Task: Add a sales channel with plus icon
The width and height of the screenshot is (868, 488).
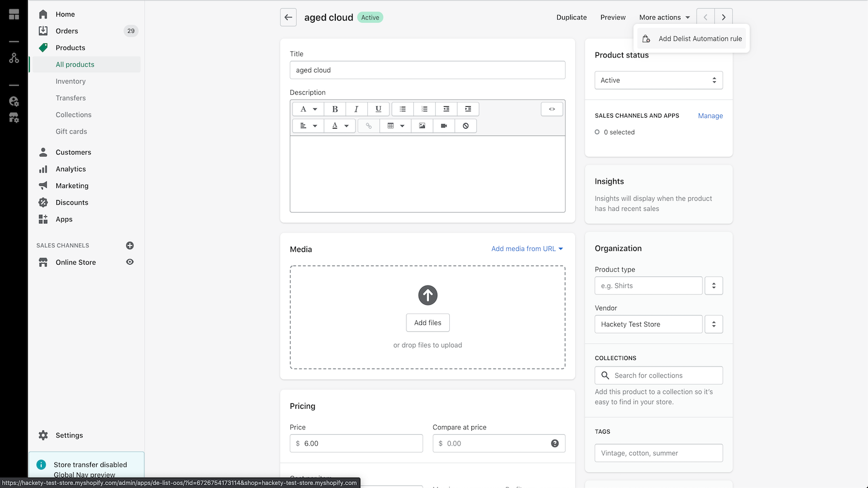Action: (x=130, y=246)
